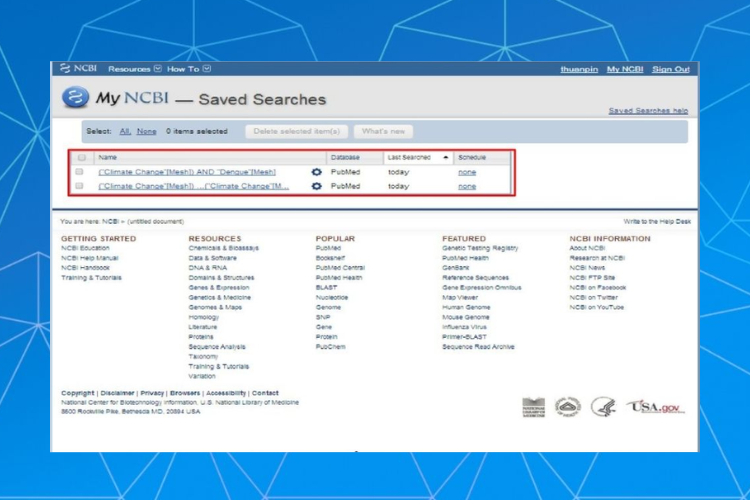Viewport: 750px width, 500px height.
Task: Click Contact footer link
Action: [x=265, y=393]
